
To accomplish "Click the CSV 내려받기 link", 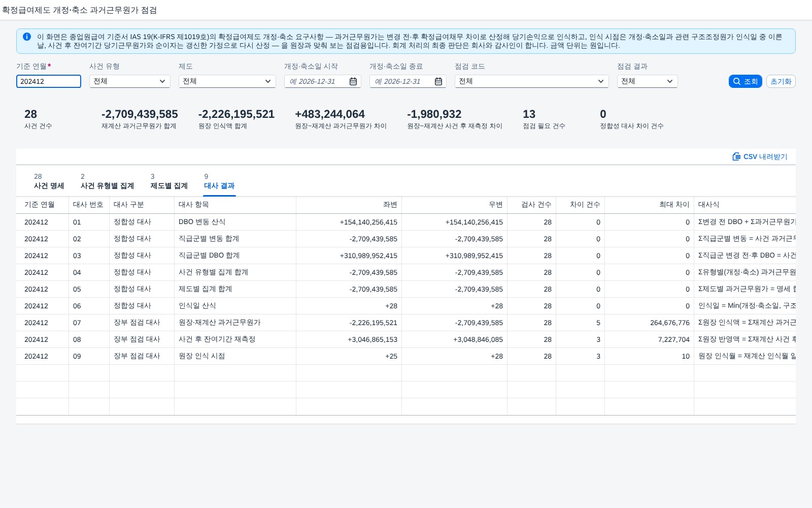I will 760,156.
